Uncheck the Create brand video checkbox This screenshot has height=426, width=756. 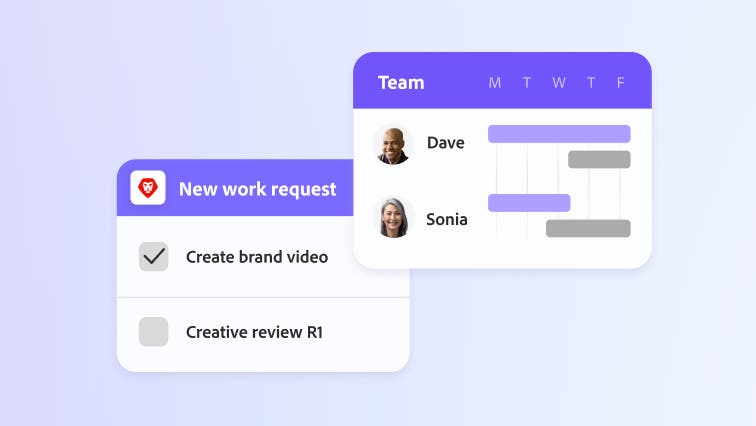click(x=153, y=257)
